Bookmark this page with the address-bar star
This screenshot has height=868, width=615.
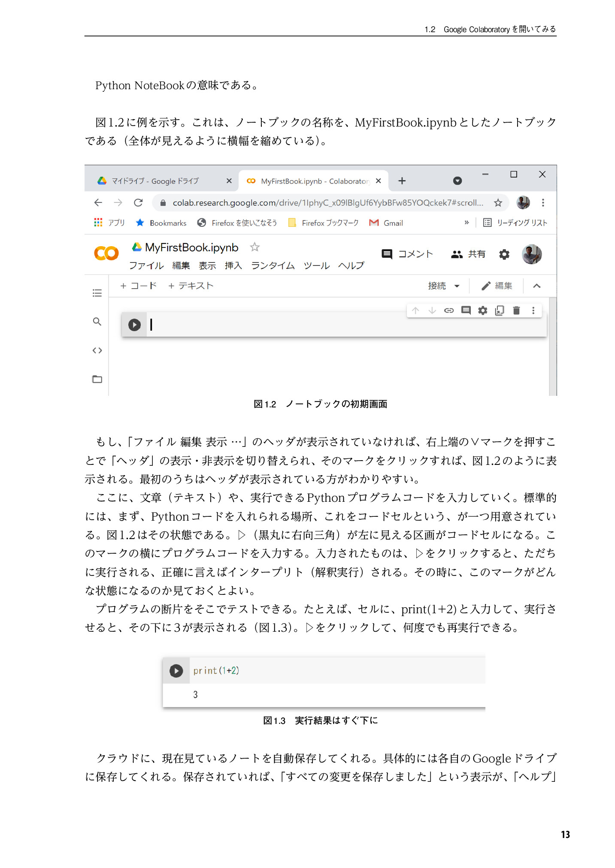click(x=498, y=202)
